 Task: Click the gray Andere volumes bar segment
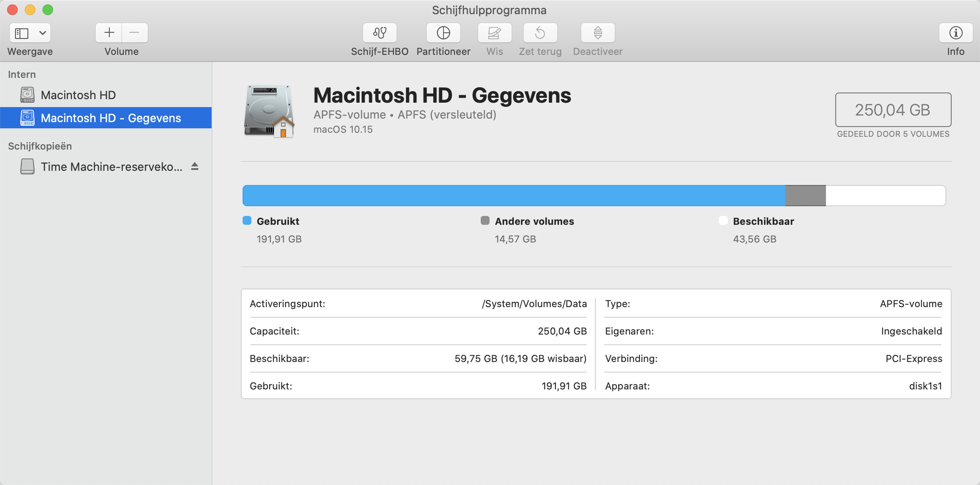click(805, 196)
